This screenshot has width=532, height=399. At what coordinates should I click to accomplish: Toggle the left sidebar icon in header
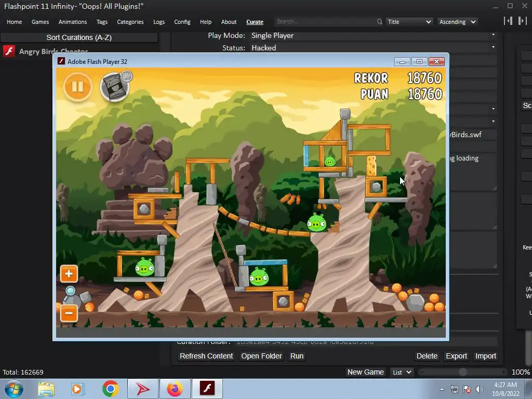pyautogui.click(x=508, y=21)
